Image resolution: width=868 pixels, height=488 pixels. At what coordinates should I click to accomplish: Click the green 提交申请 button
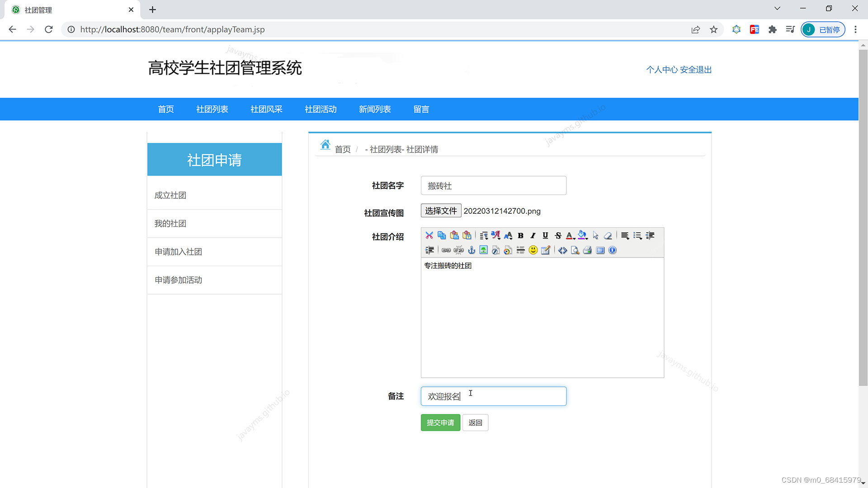click(x=440, y=422)
